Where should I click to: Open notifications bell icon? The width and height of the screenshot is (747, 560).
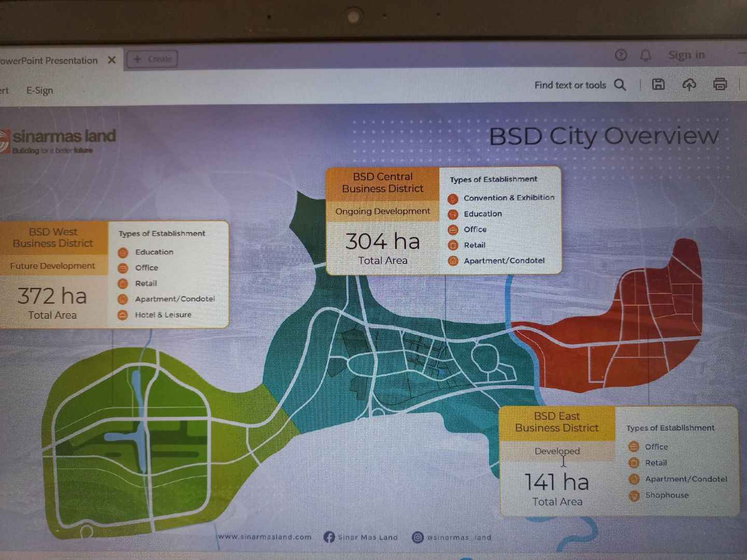(645, 55)
